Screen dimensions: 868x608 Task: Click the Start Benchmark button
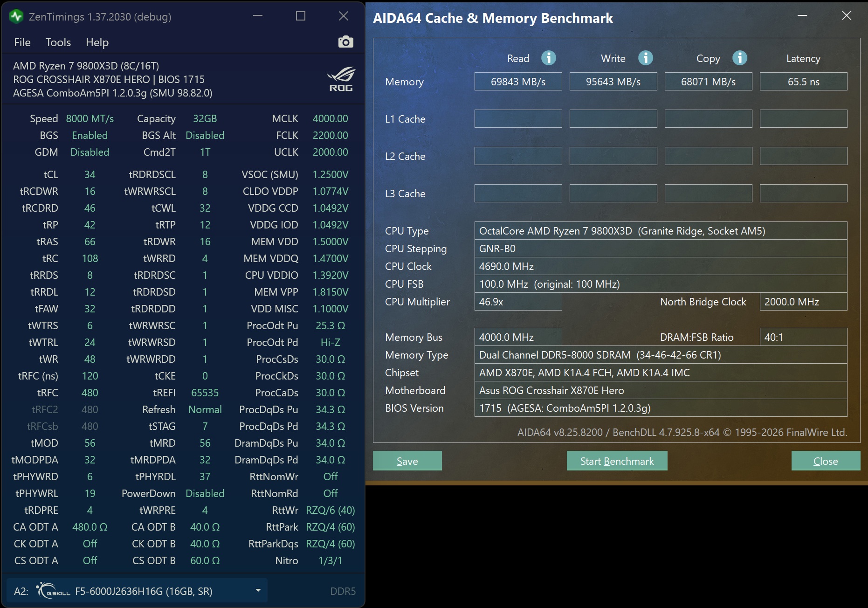(x=617, y=461)
